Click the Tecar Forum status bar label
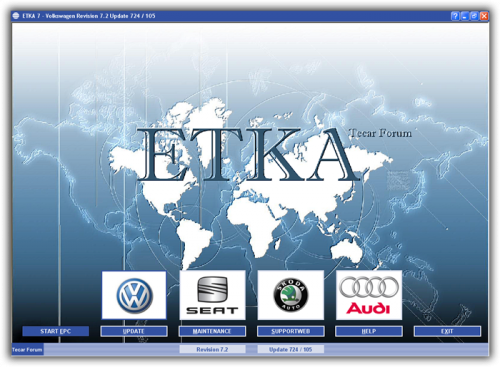The image size is (500, 367). (x=27, y=350)
